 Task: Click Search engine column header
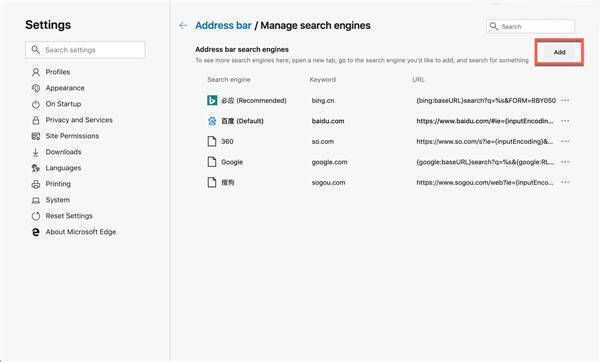pos(229,80)
